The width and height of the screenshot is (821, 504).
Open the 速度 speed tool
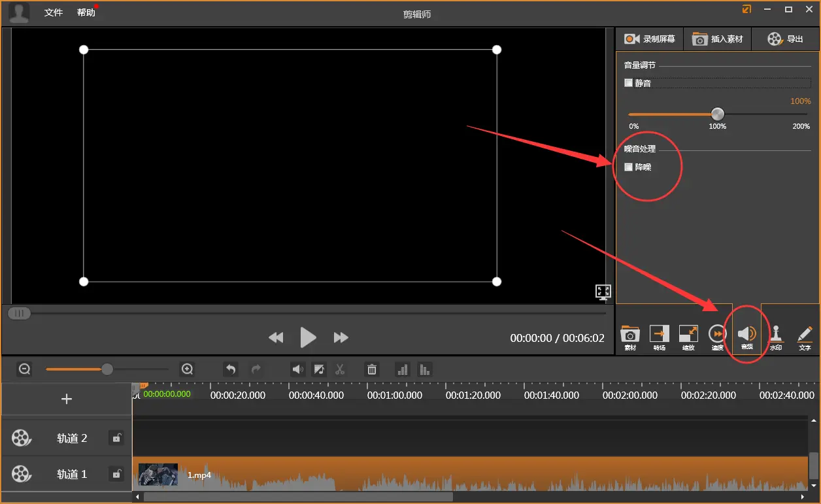point(717,337)
